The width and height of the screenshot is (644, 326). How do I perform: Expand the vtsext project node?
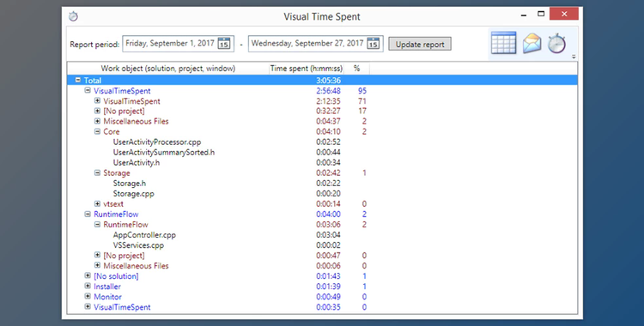[97, 203]
